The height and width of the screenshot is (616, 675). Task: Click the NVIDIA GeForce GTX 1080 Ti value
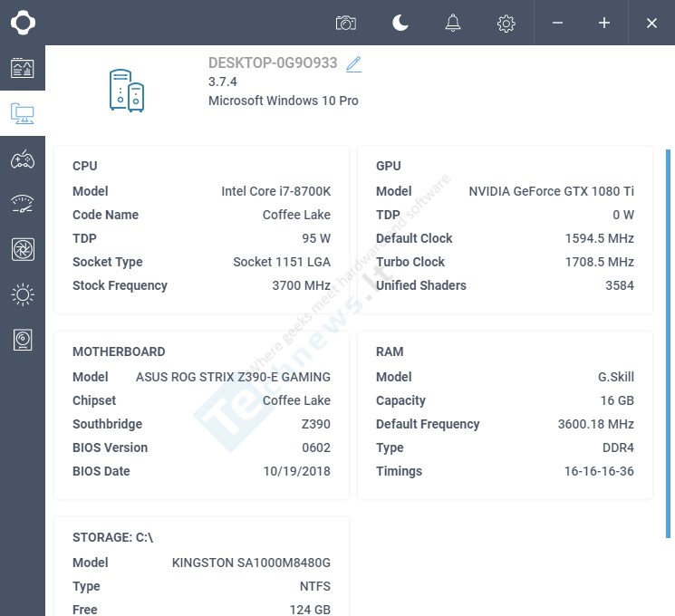(552, 191)
